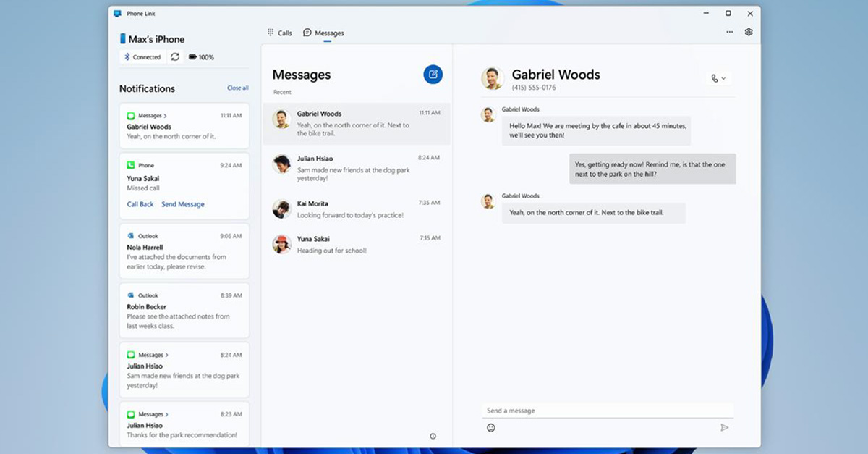Click the small info icon below the message list
Screen dimensions: 868x454
pyautogui.click(x=433, y=436)
